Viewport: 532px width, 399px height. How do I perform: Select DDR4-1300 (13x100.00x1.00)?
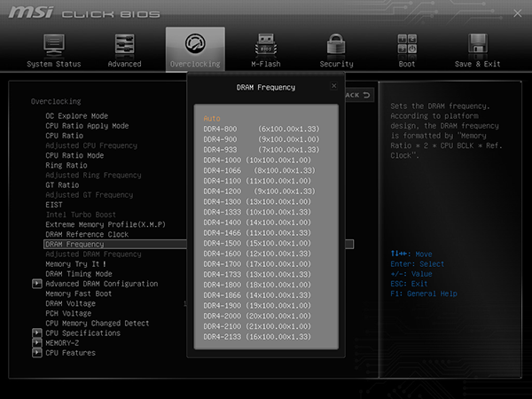pyautogui.click(x=257, y=201)
